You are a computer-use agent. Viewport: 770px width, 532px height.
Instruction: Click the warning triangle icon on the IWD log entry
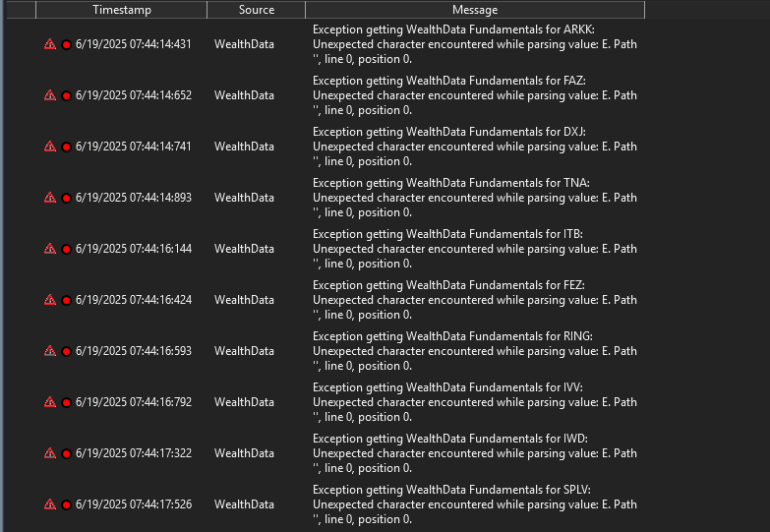pos(50,453)
